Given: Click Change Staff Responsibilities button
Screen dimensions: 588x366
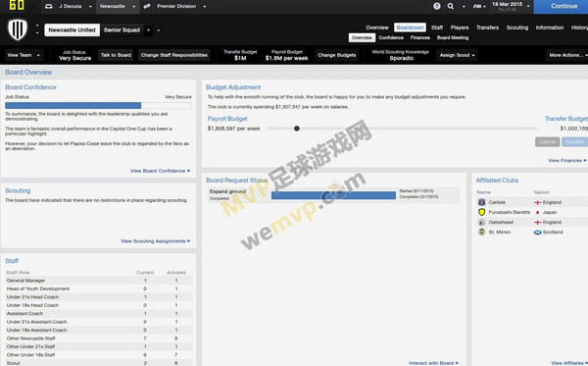Looking at the screenshot, I should click(174, 55).
